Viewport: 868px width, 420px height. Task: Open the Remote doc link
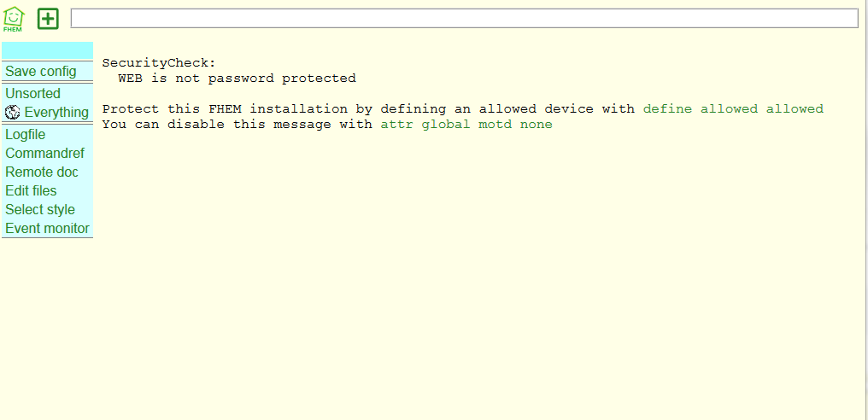tap(42, 172)
